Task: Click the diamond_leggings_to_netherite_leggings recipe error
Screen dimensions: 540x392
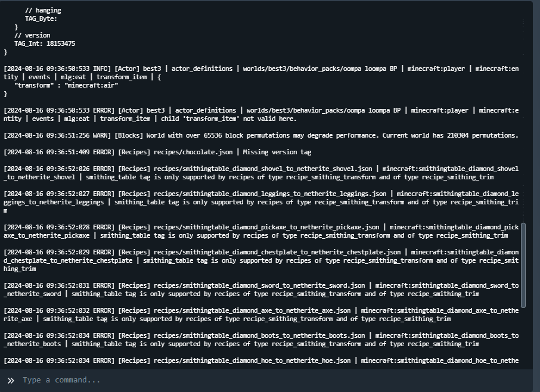Action: click(261, 202)
